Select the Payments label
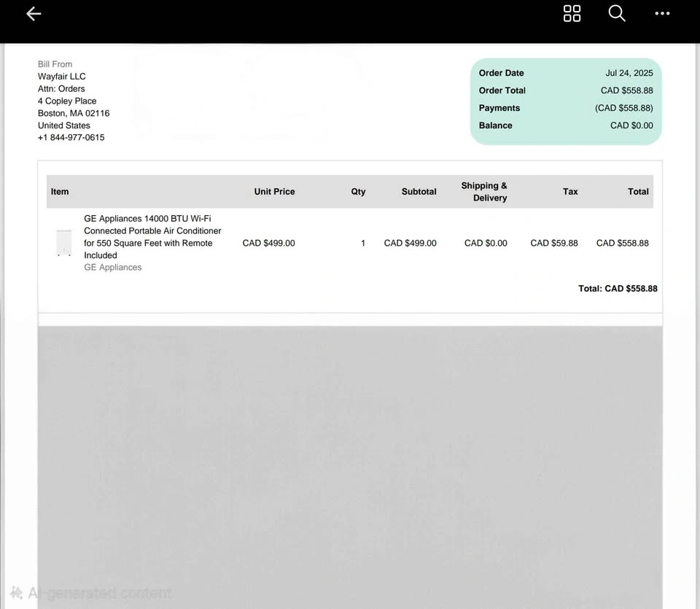The image size is (700, 609). pos(499,108)
